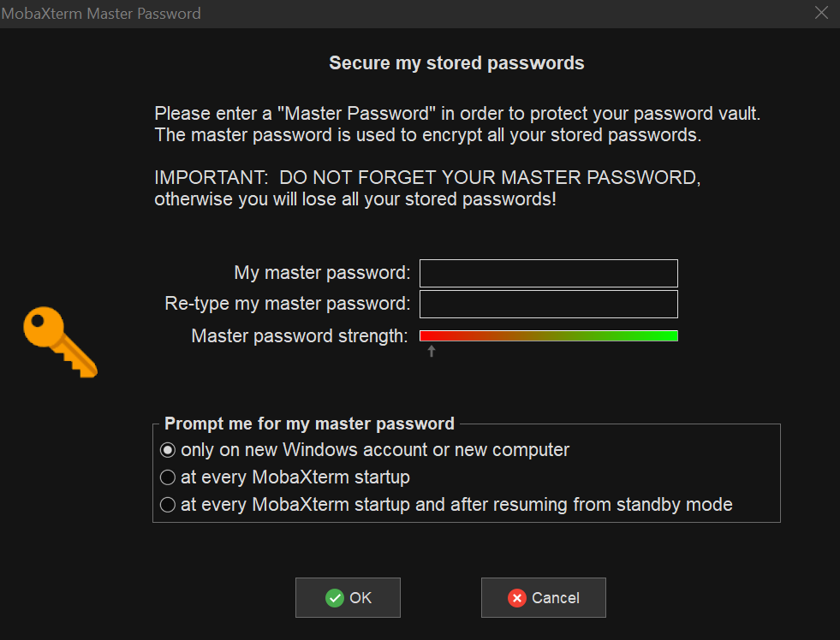Confirm master password with OK
Image resolution: width=840 pixels, height=640 pixels.
tap(348, 597)
